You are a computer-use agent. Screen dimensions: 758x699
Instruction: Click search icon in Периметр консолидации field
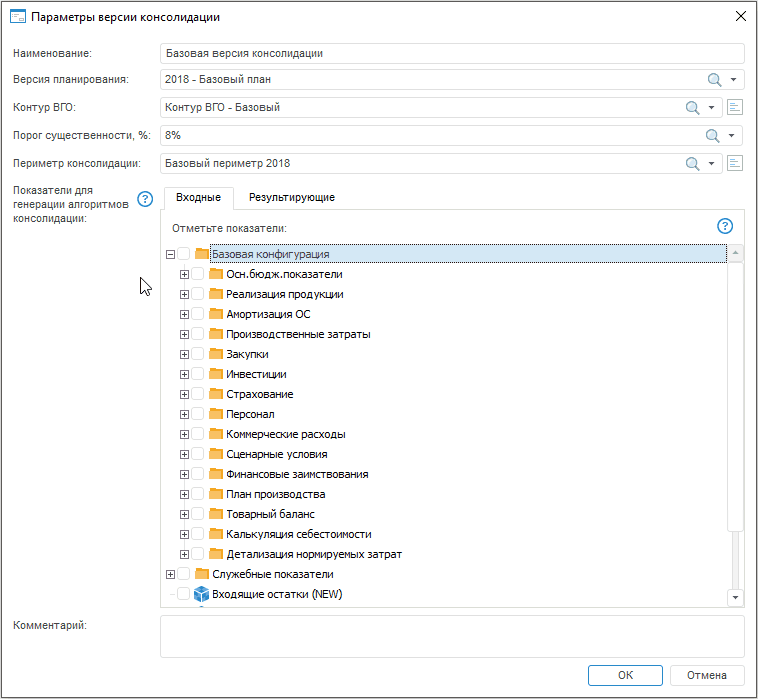coord(692,164)
